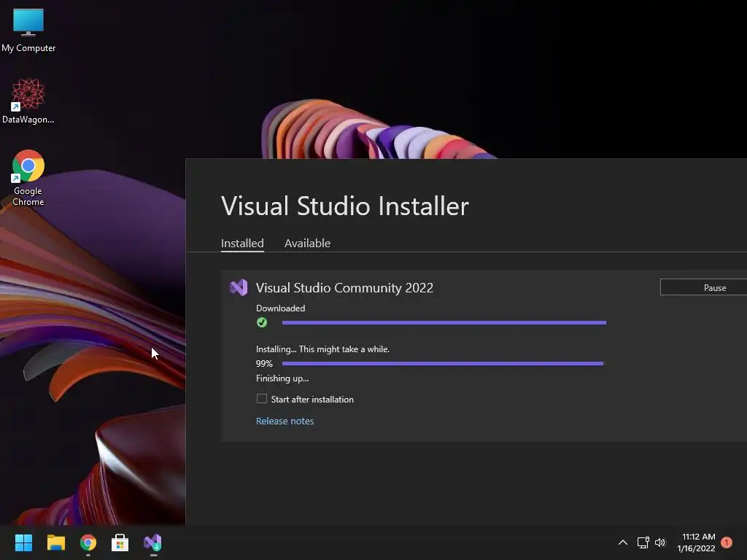Enable Start after installation checkbox
Image resolution: width=747 pixels, height=560 pixels.
click(262, 399)
